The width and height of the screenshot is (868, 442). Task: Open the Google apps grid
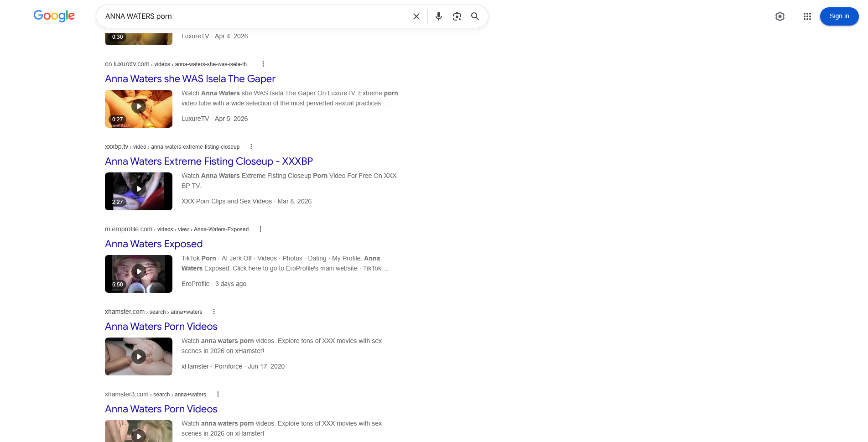point(807,16)
